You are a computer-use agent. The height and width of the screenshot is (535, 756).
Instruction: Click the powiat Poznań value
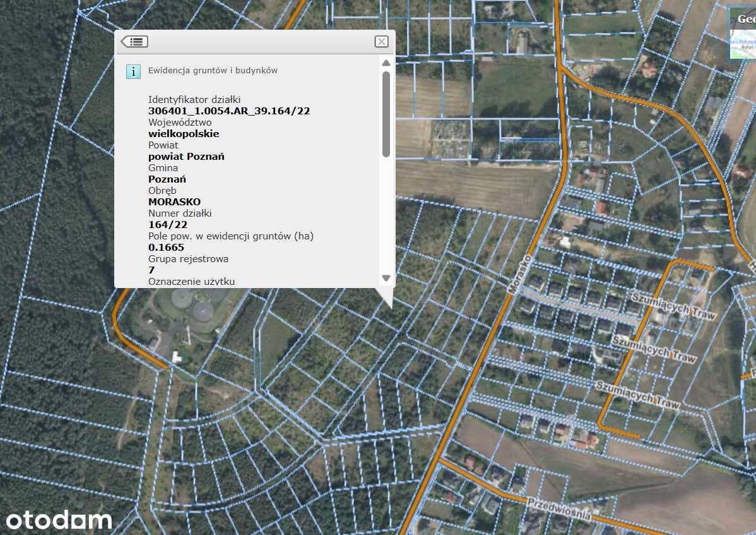click(x=186, y=156)
